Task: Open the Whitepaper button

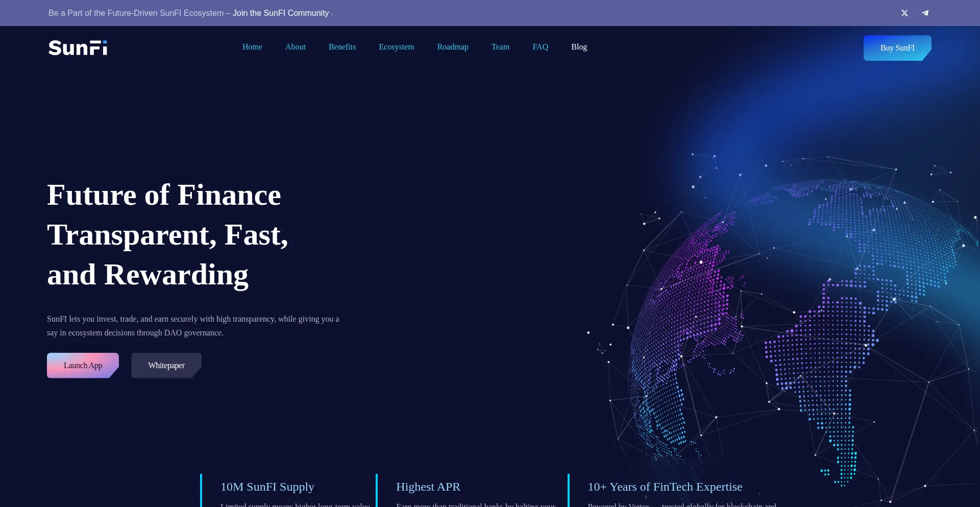Action: [x=166, y=366]
